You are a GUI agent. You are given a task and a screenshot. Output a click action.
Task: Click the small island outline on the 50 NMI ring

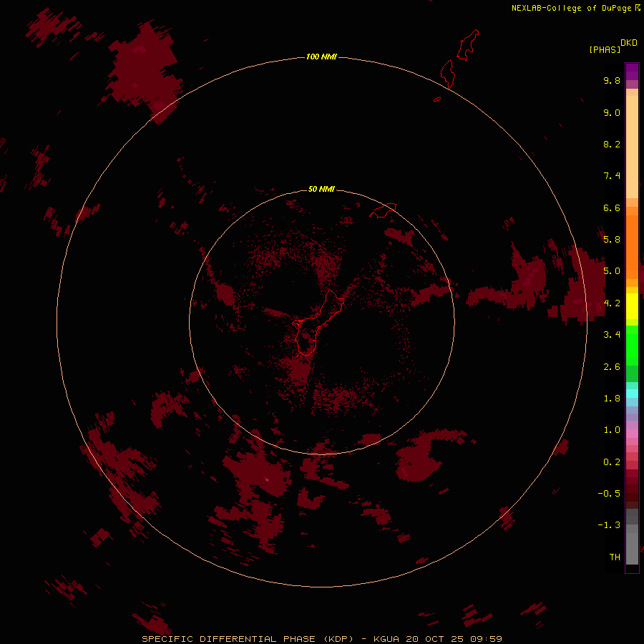click(x=383, y=210)
